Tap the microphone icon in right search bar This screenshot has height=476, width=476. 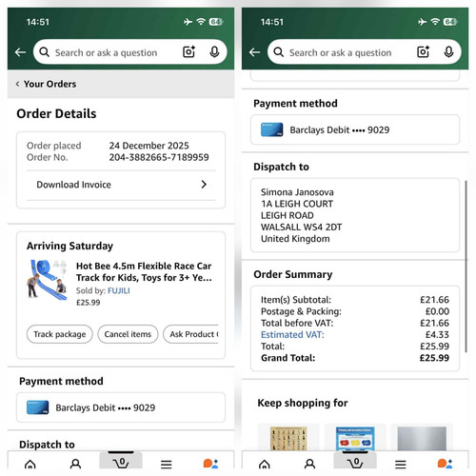pos(448,51)
